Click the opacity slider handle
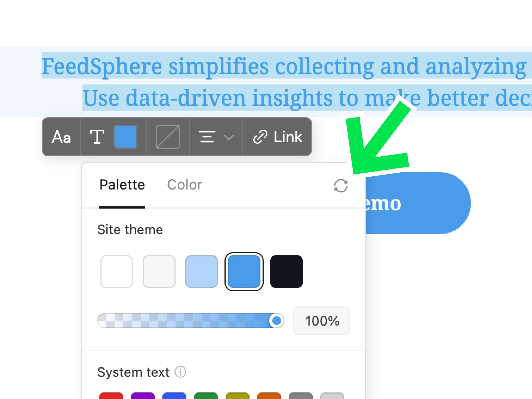This screenshot has height=399, width=532. coord(277,321)
